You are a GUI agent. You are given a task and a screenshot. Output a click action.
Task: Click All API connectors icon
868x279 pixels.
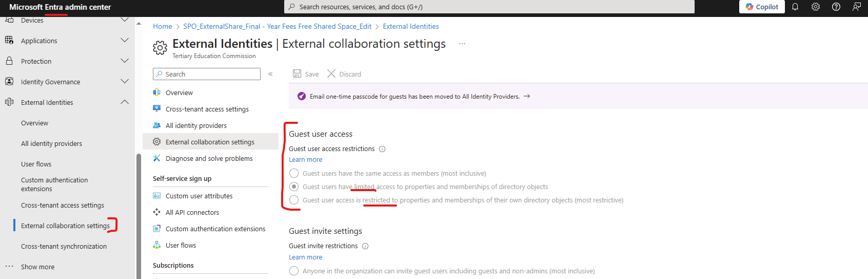pyautogui.click(x=157, y=212)
